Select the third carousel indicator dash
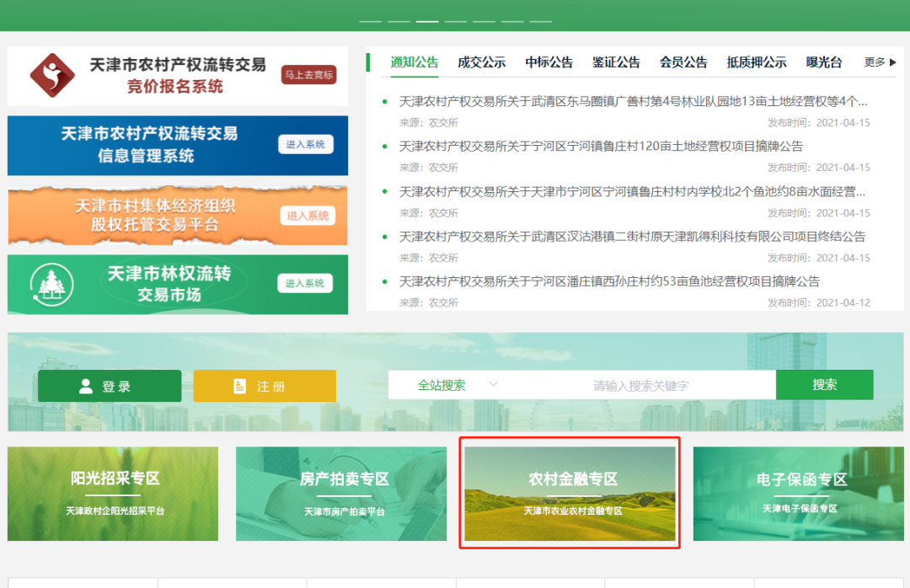Screen dimensions: 910x588 [x=427, y=21]
